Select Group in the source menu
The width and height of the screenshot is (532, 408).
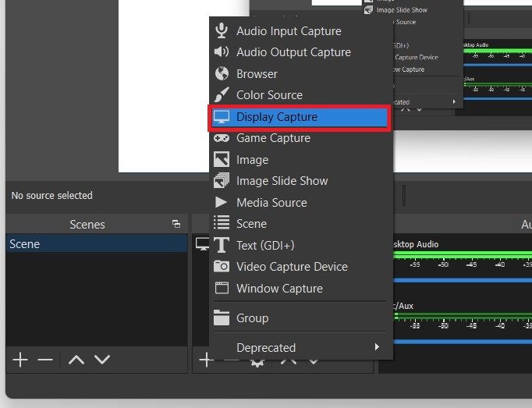tap(301, 318)
